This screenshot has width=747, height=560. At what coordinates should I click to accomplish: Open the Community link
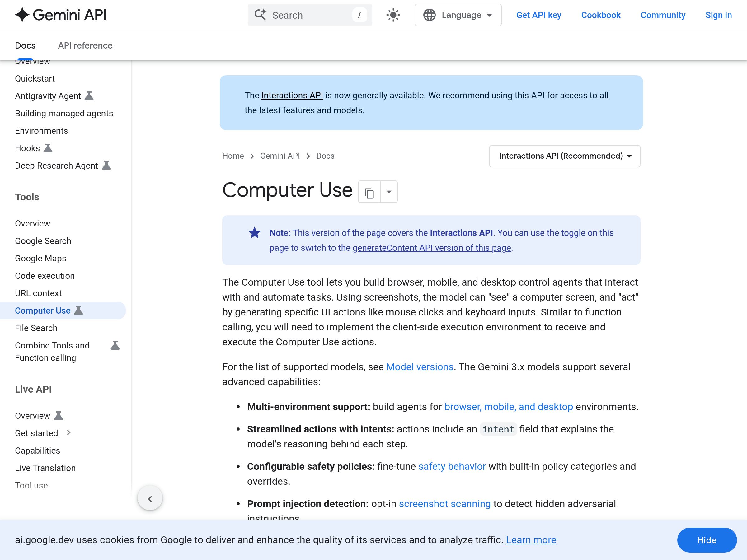coord(663,15)
